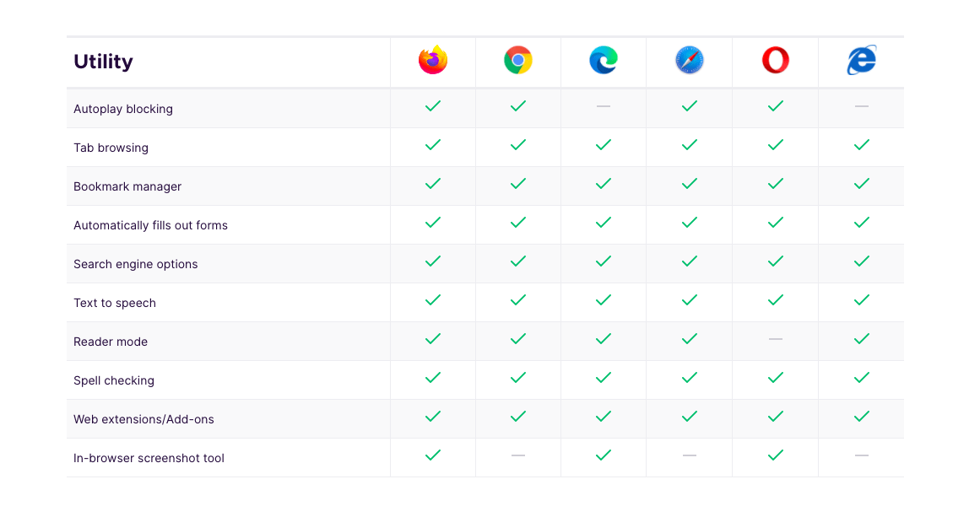
Task: Click Opera's check mark for Bookmark manager
Action: [776, 184]
